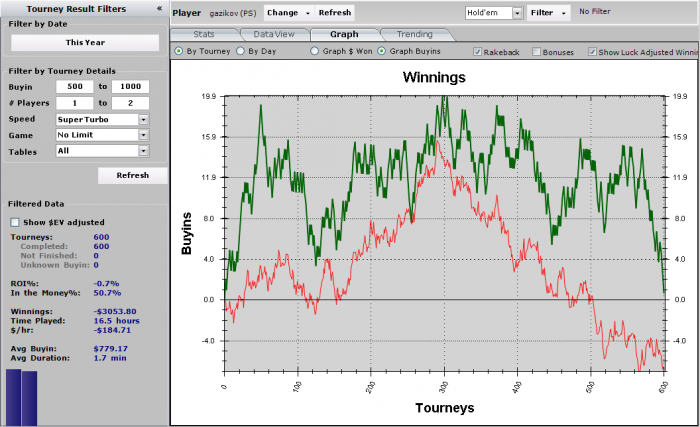
Task: Click the maximum Buyin field 1000
Action: pyautogui.click(x=130, y=87)
